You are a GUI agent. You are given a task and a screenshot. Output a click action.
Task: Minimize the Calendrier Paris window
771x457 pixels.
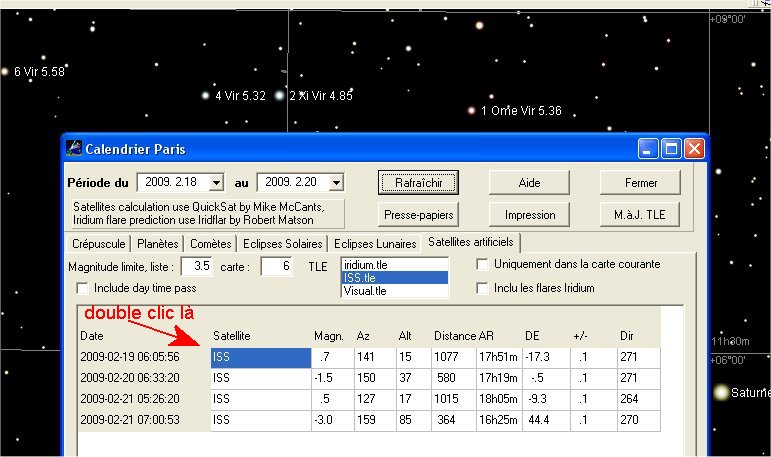(648, 149)
